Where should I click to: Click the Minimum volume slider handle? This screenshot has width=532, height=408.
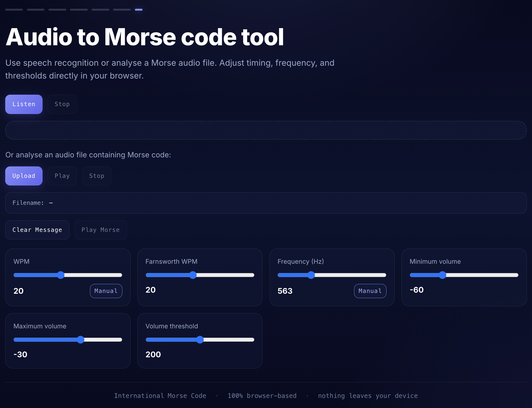point(442,275)
